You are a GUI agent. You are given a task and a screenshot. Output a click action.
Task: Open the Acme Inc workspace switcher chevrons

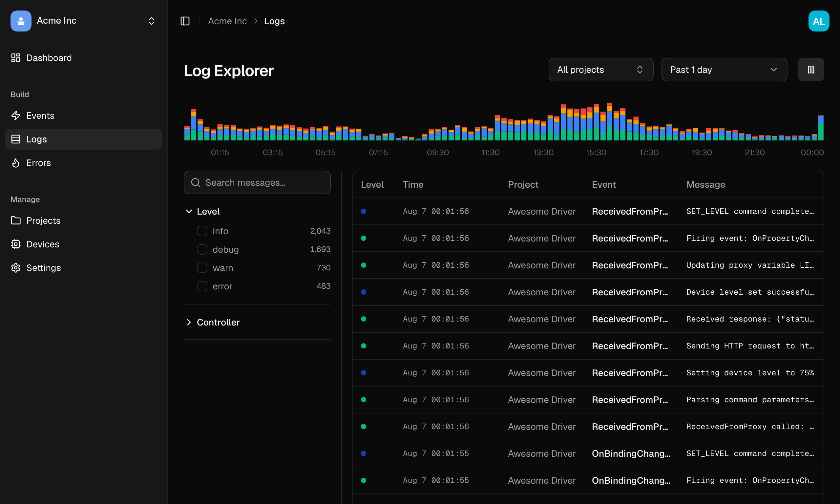(152, 21)
